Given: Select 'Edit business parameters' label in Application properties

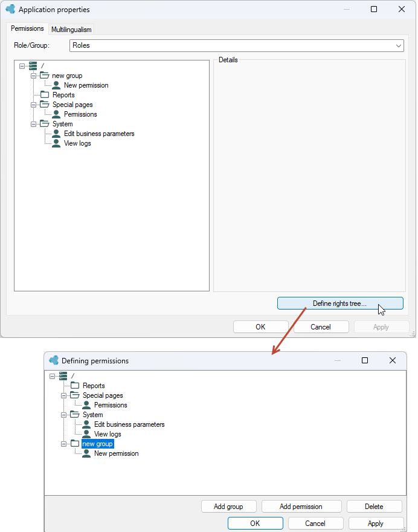Looking at the screenshot, I should tap(99, 134).
